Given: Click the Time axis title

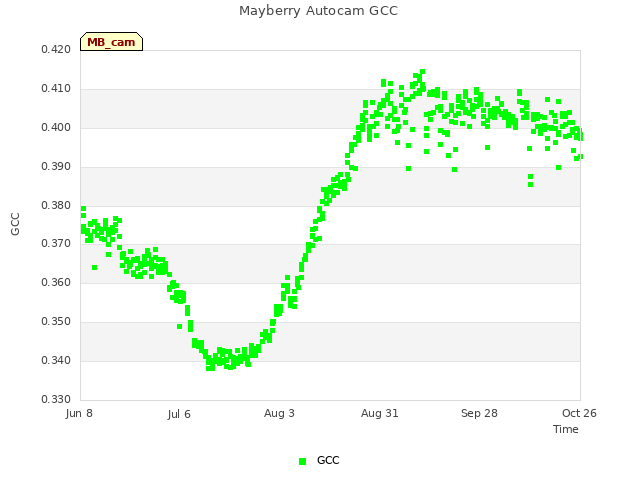Looking at the screenshot, I should tap(566, 429).
